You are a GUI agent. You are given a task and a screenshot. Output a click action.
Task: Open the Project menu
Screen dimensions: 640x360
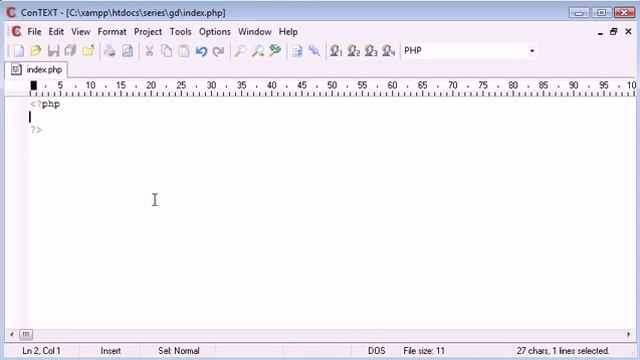tap(148, 32)
